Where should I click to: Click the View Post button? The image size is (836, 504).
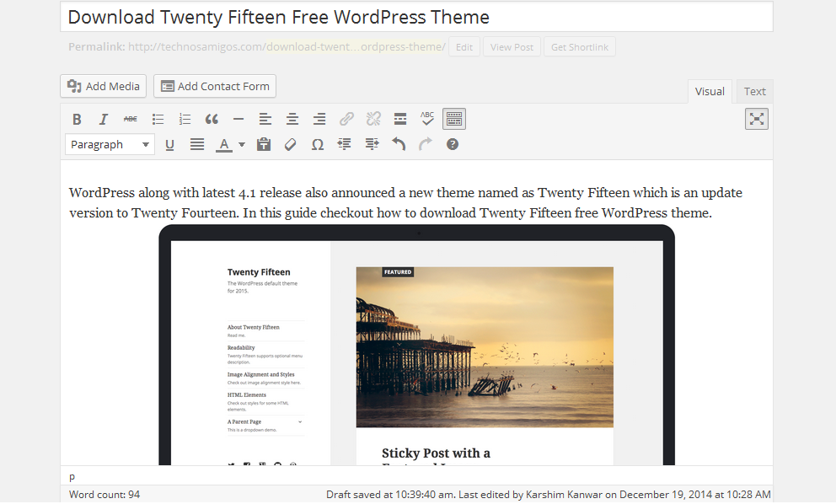[x=512, y=47]
